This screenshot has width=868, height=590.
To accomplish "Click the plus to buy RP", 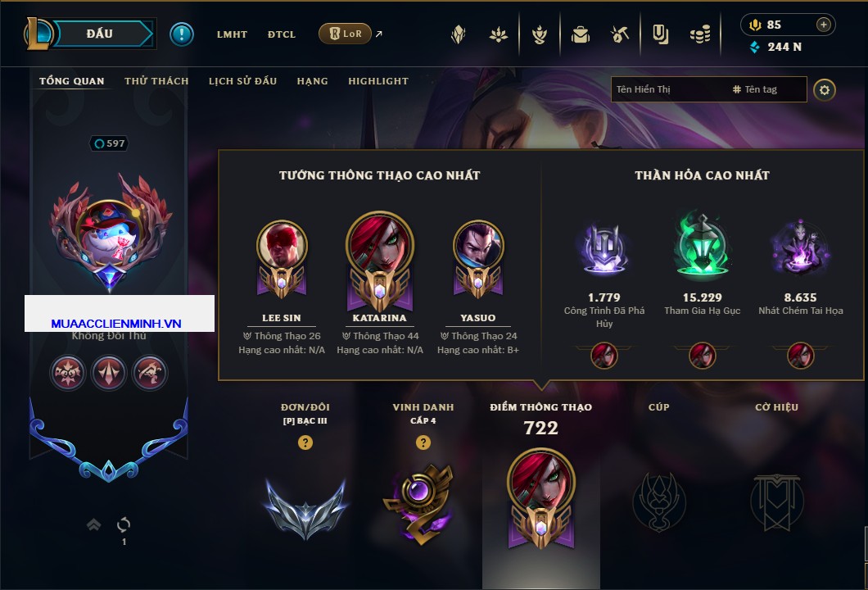I will coord(824,25).
